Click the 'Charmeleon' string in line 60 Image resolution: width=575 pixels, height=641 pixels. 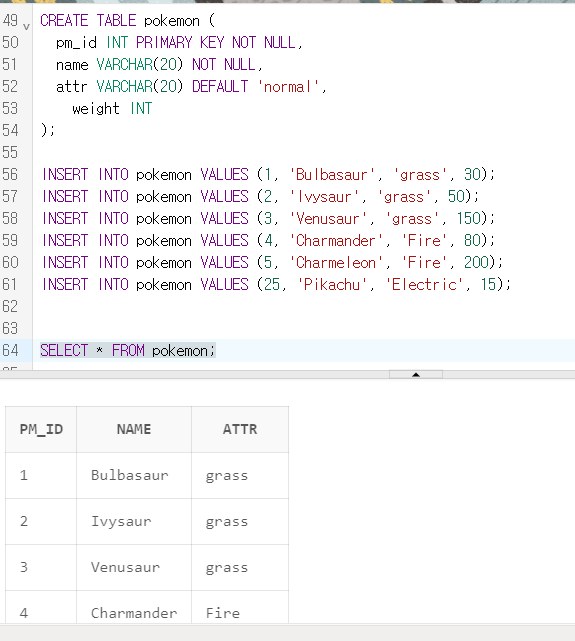click(x=336, y=262)
